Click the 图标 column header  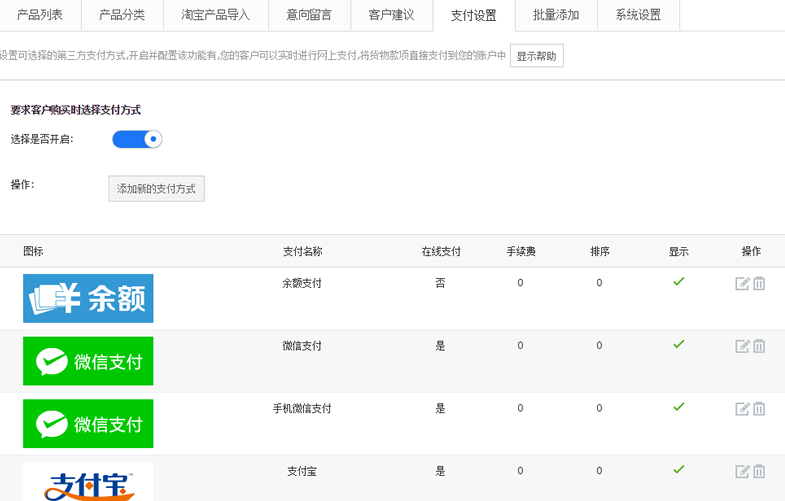[x=33, y=251]
